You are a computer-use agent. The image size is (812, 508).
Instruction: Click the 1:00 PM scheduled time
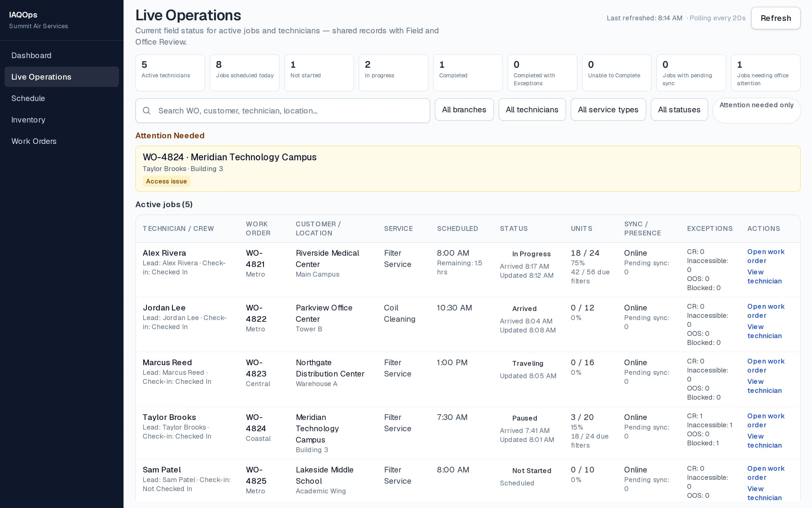click(452, 363)
